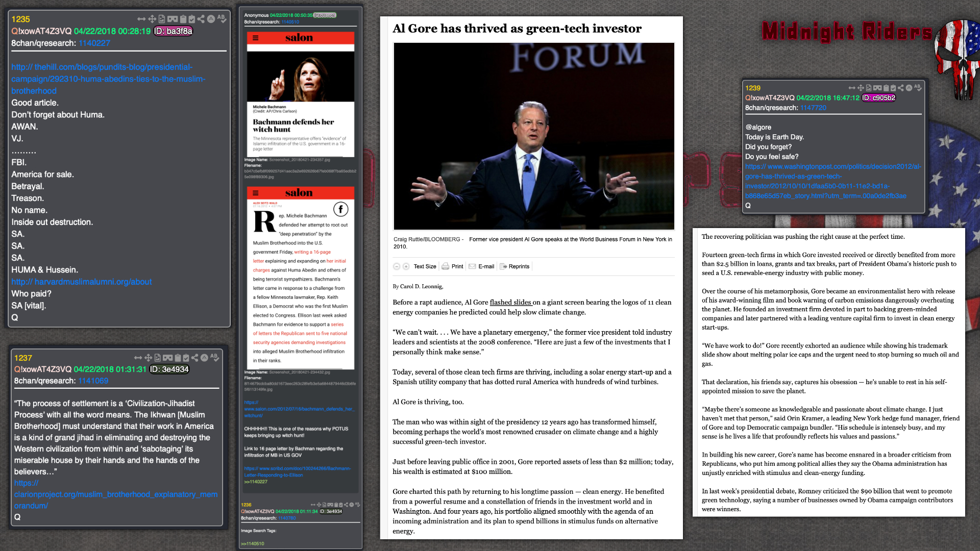Click 'Bachmann defends her witch hunt' headline
Screen dimensions: 980x551
(293, 126)
